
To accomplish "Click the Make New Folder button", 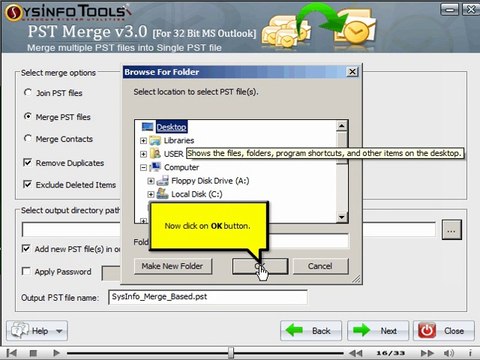I will click(x=173, y=266).
